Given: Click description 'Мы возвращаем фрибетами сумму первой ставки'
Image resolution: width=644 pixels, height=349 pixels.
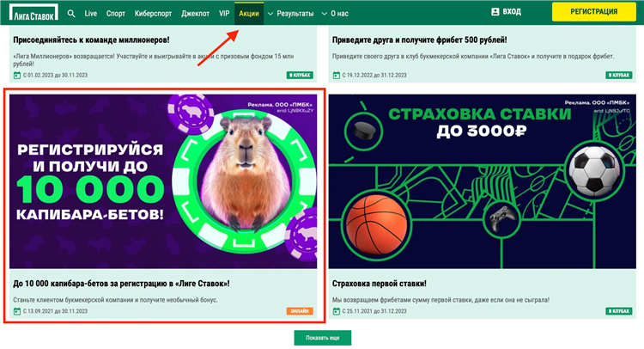Looking at the screenshot, I should pos(440,300).
